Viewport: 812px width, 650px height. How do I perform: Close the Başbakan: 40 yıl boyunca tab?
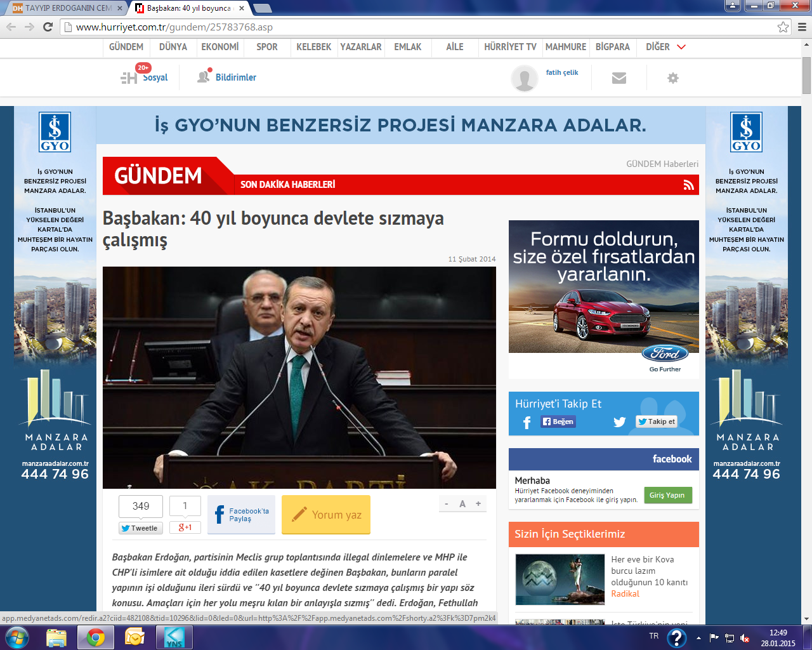pyautogui.click(x=242, y=8)
